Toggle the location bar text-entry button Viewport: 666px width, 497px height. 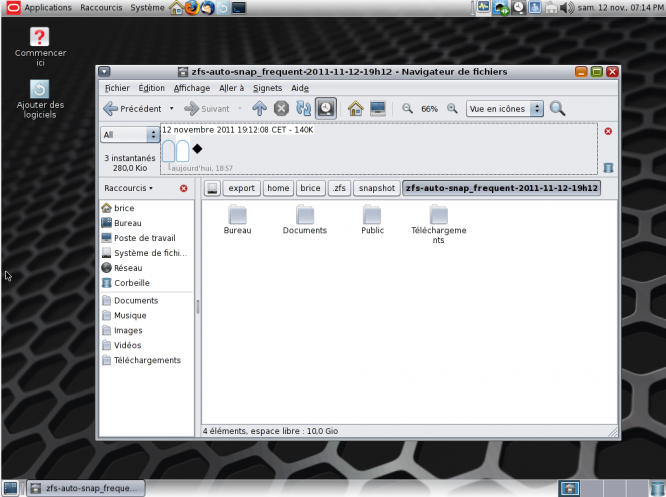point(212,188)
